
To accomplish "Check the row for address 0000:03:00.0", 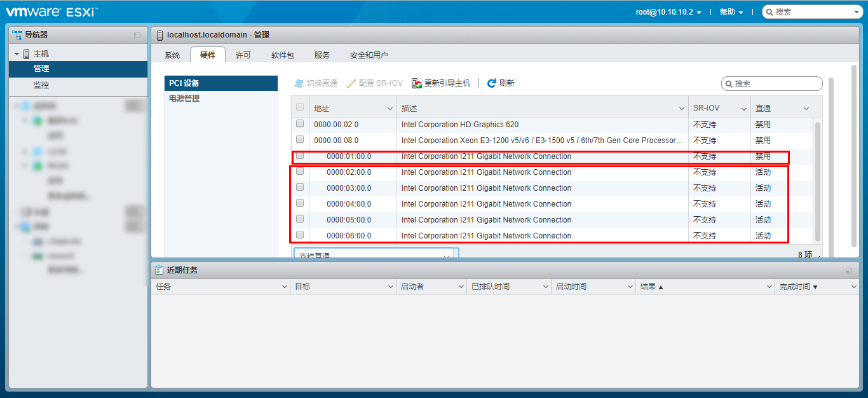I will click(300, 187).
